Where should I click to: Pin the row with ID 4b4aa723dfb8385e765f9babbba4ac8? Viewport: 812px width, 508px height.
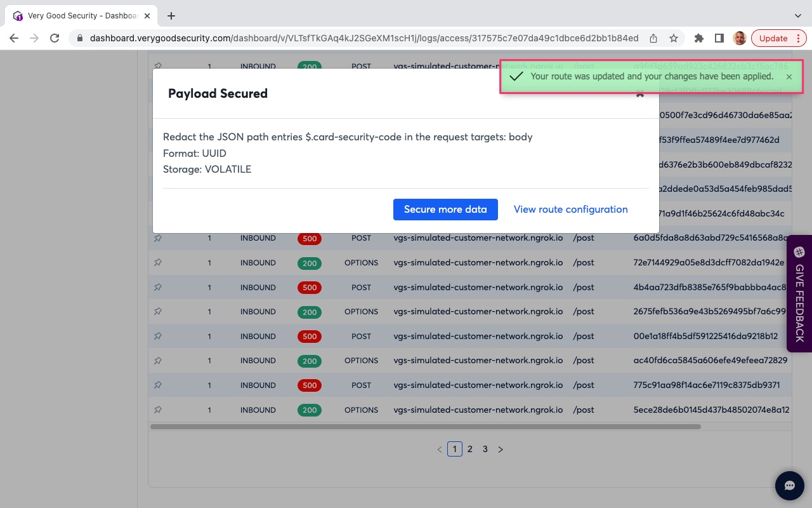pyautogui.click(x=158, y=288)
